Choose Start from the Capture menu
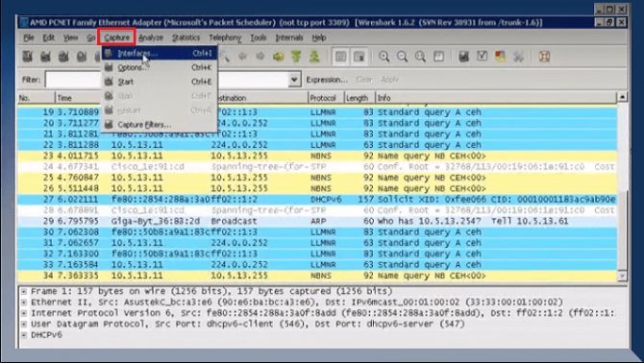Screen dimensions: 644x363 pos(160,82)
